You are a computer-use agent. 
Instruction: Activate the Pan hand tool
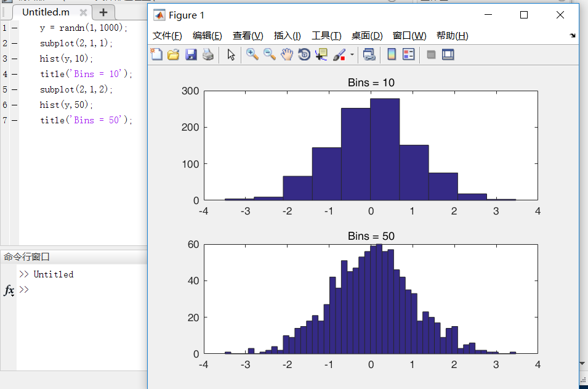[x=287, y=54]
